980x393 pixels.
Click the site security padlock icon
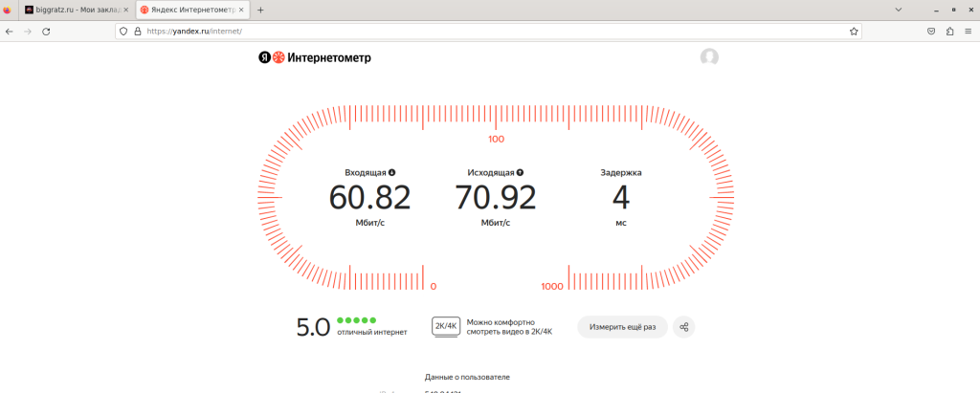click(138, 31)
